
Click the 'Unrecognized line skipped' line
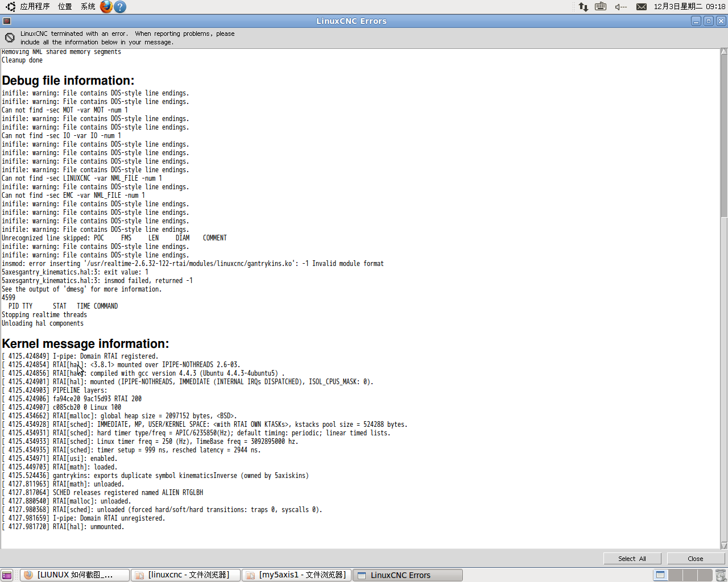point(114,238)
